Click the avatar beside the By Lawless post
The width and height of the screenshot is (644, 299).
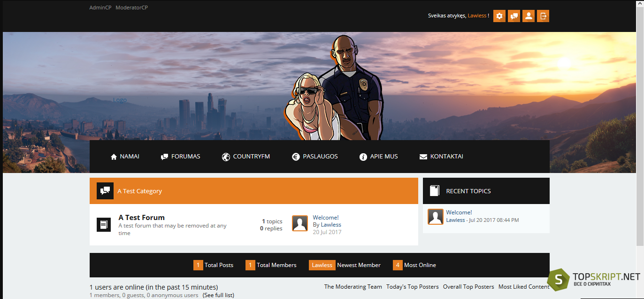pos(300,223)
